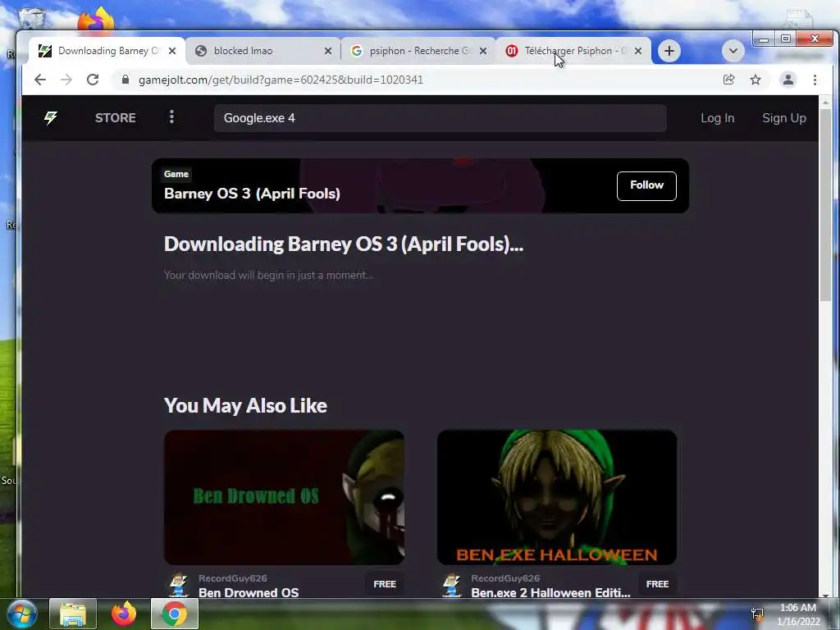Click FREE tag on Ben Drowned OS
Viewport: 840px width, 630px height.
coord(385,584)
